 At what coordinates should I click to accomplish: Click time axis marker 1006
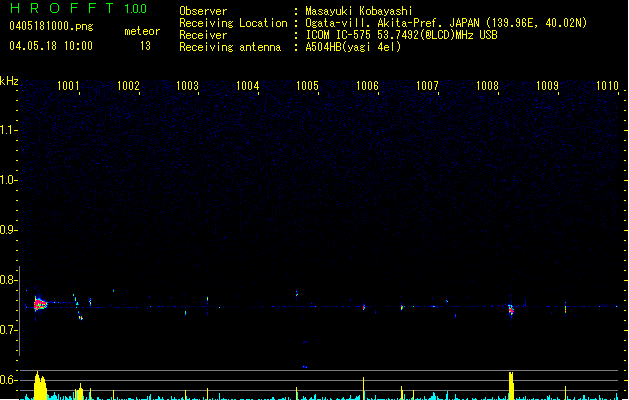367,85
